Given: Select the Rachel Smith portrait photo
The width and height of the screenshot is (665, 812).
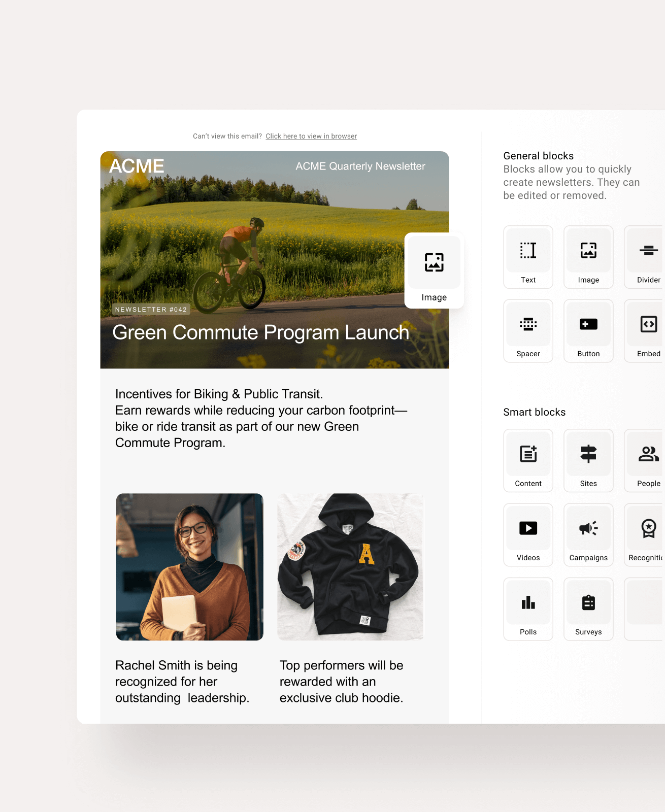Looking at the screenshot, I should [189, 567].
